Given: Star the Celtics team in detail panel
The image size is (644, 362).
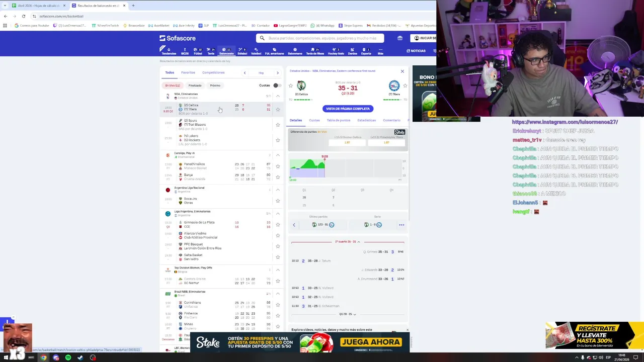Looking at the screenshot, I should tap(290, 86).
